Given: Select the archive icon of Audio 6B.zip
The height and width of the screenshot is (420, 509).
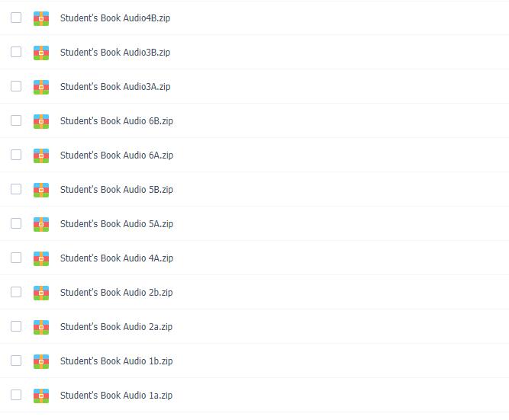Looking at the screenshot, I should pyautogui.click(x=41, y=121).
